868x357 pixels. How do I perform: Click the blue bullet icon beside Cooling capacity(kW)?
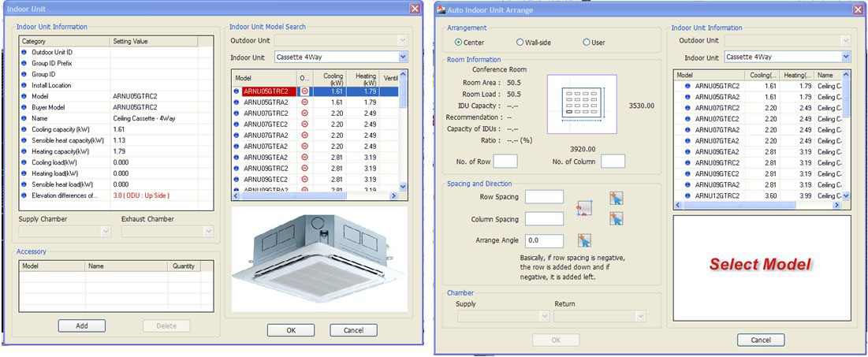tap(24, 129)
